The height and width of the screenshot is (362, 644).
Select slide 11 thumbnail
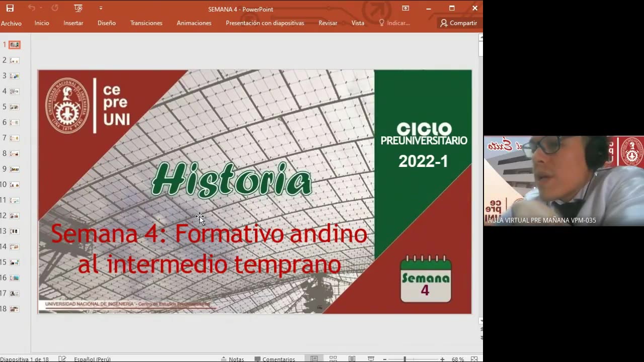click(x=15, y=200)
